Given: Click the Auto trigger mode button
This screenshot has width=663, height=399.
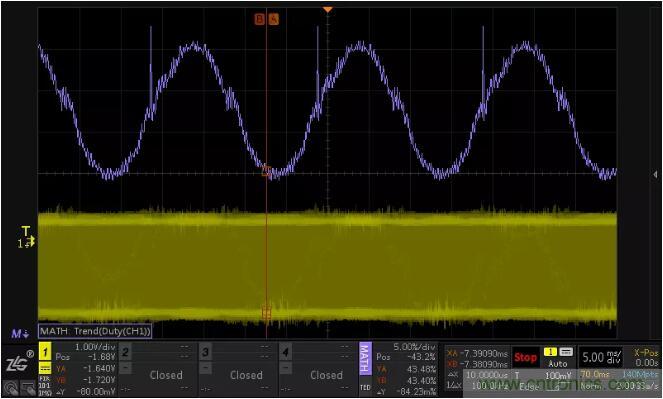Looking at the screenshot, I should coord(557,358).
